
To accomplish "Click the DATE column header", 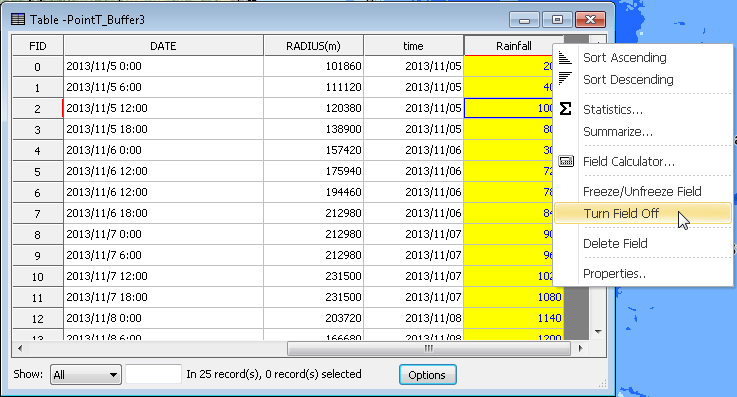I will [x=163, y=46].
